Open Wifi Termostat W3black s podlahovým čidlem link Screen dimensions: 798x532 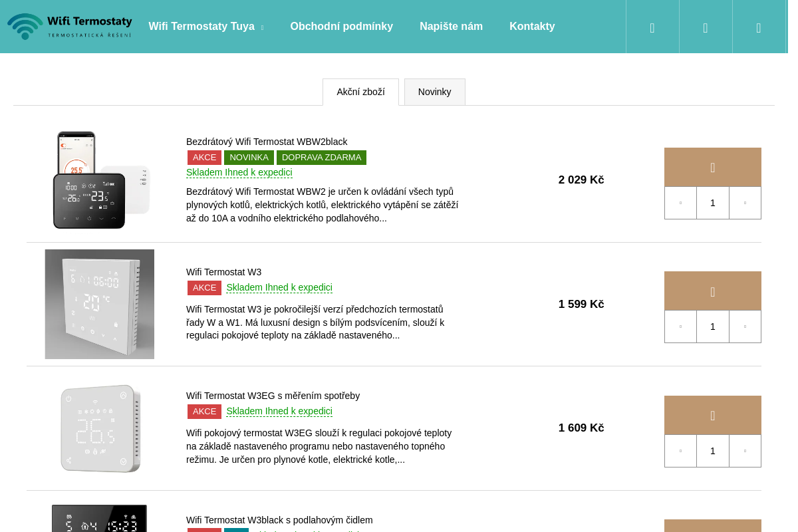pos(279,520)
